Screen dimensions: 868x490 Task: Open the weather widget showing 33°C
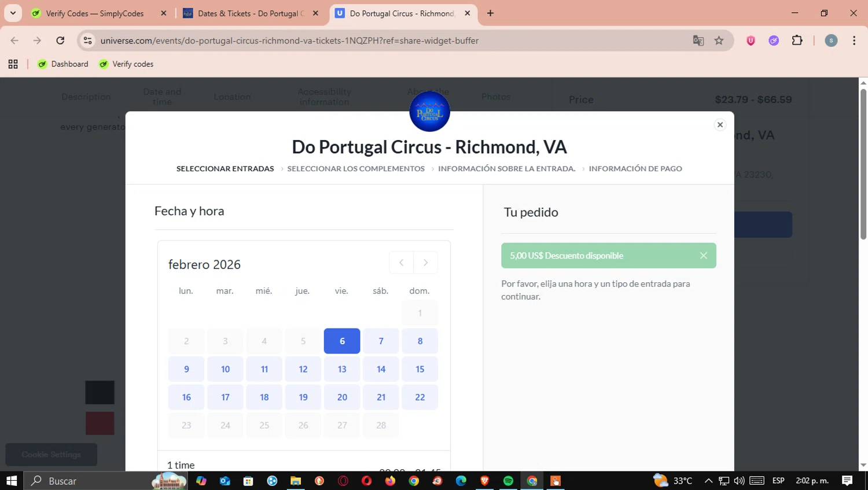pyautogui.click(x=673, y=481)
